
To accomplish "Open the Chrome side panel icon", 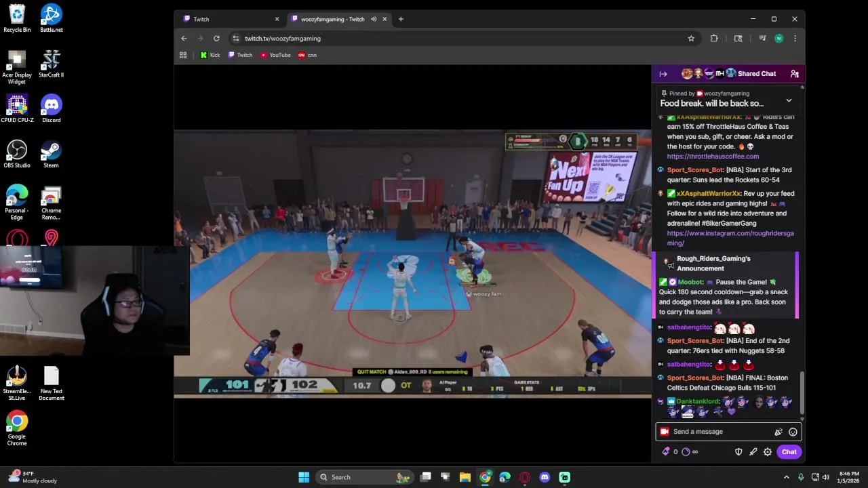I will [x=738, y=39].
